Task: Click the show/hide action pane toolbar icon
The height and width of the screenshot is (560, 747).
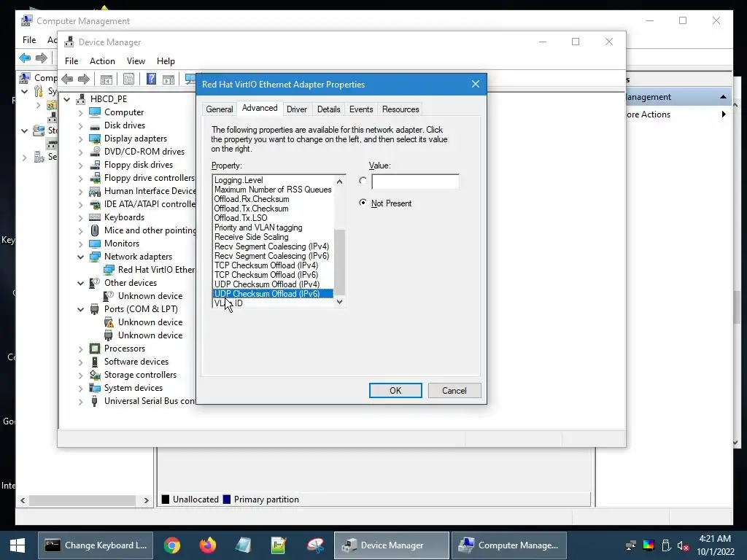Action: click(x=169, y=79)
